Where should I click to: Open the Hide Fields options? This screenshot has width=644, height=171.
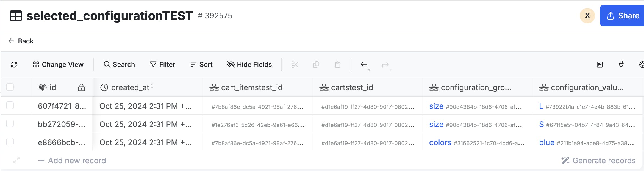(249, 65)
